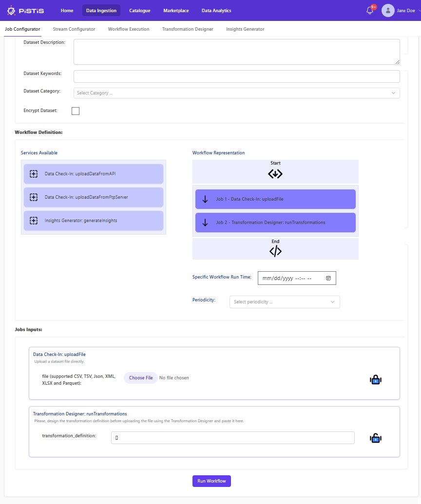The image size is (421, 504).
Task: Click the 'Jobs Inputs:' heading
Action: coord(28,330)
